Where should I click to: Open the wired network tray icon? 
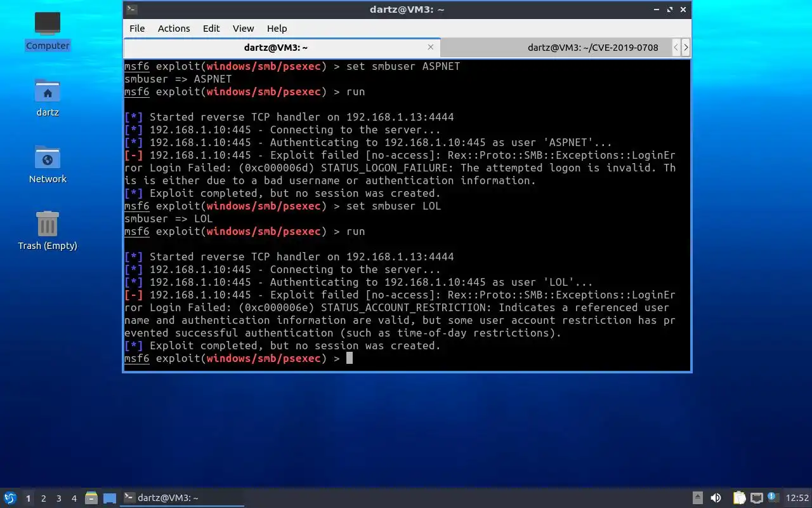(756, 498)
